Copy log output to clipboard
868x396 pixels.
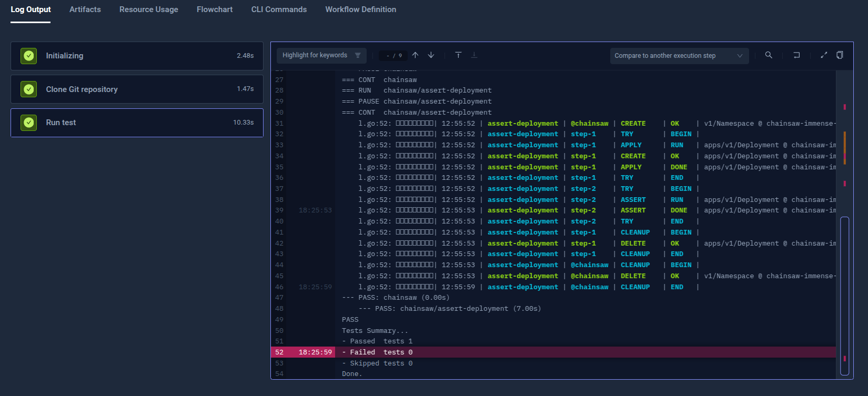pyautogui.click(x=840, y=55)
